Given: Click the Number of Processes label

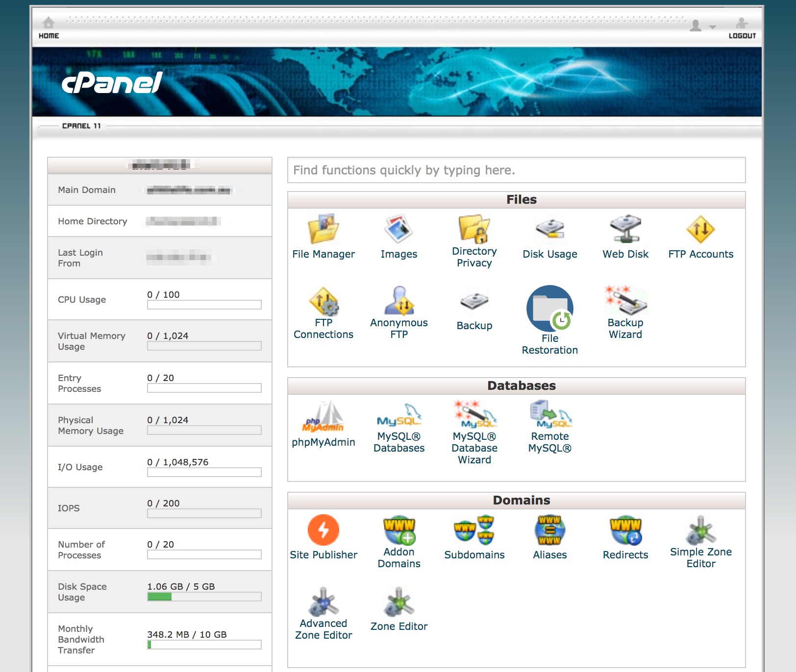Looking at the screenshot, I should pos(81,550).
